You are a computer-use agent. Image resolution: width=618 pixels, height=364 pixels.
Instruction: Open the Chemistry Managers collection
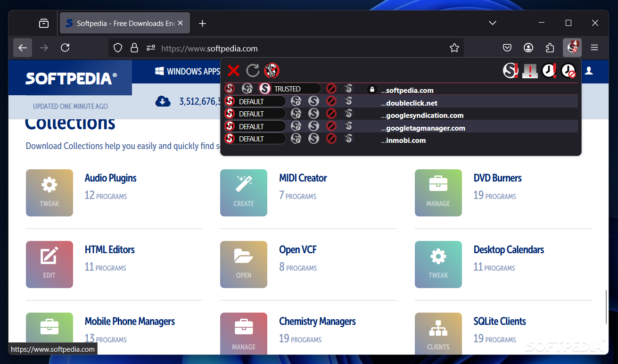(318, 321)
